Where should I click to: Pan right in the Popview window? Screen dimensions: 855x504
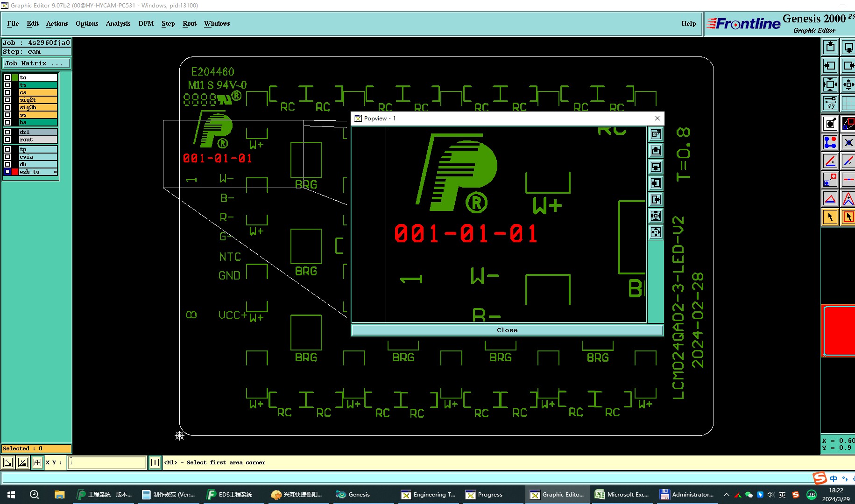656,200
